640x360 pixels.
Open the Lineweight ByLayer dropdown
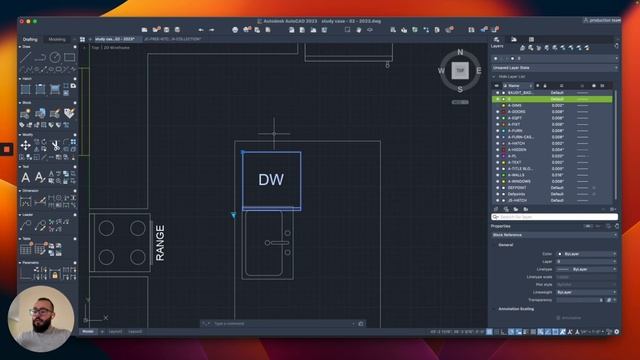(586, 292)
